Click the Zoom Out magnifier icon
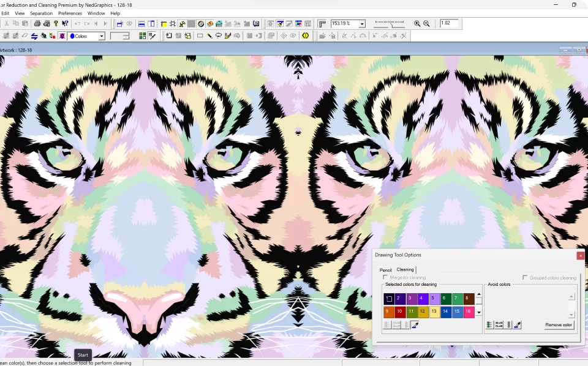 426,24
